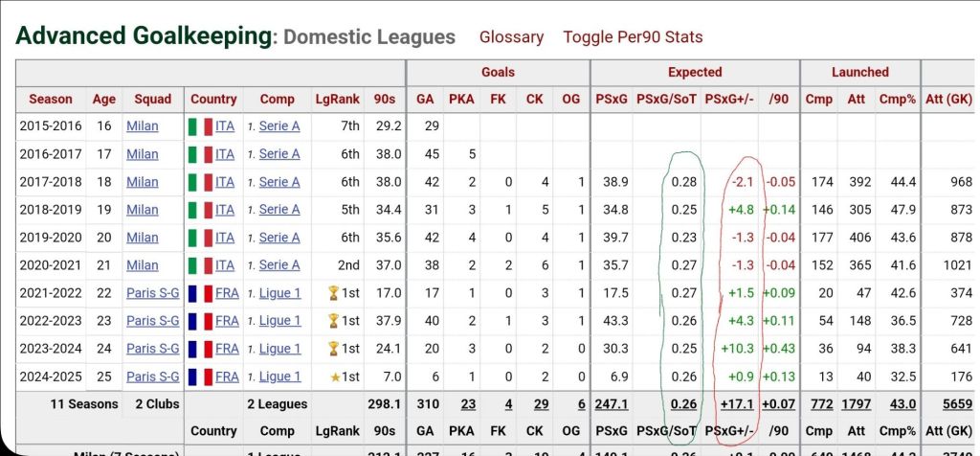Click the France flag in the 2021-2022 row

pos(199,293)
